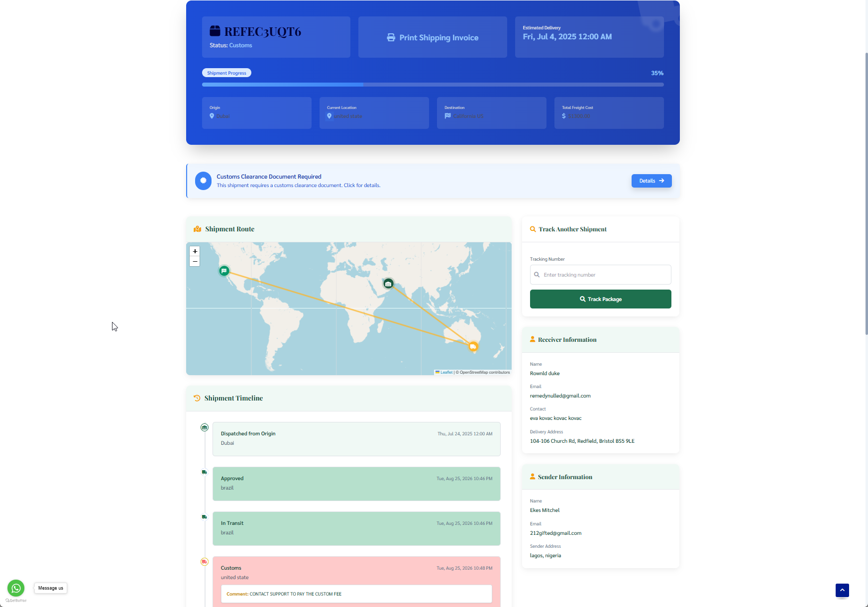Click the scroll-to-top arrow button
Image resolution: width=868 pixels, height=607 pixels.
coord(842,590)
